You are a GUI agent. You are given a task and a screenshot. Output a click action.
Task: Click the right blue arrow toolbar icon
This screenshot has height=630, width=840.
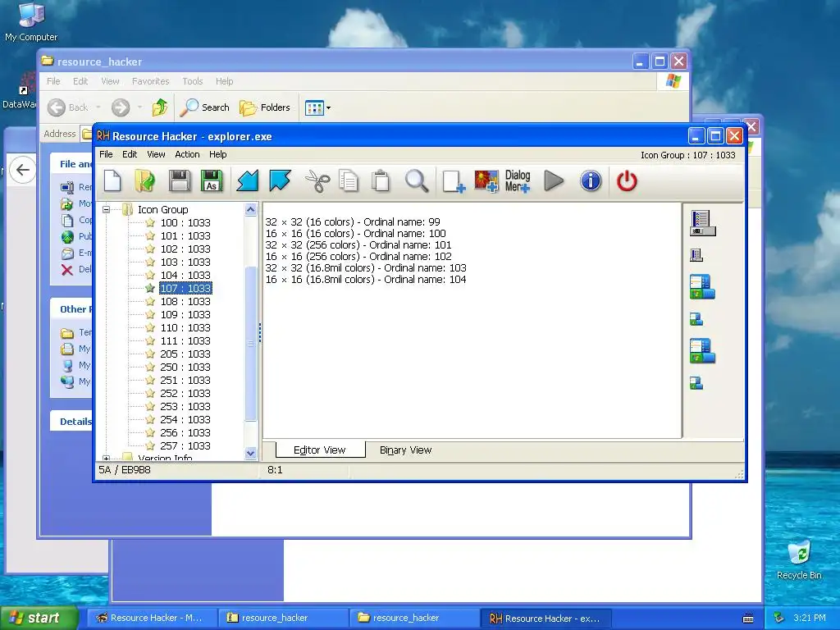[280, 181]
